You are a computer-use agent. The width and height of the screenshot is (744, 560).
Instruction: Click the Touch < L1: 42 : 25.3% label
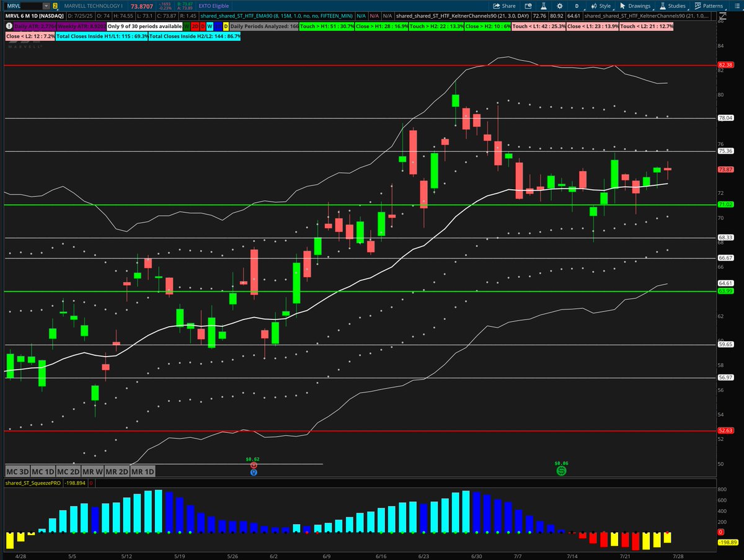pyautogui.click(x=538, y=27)
